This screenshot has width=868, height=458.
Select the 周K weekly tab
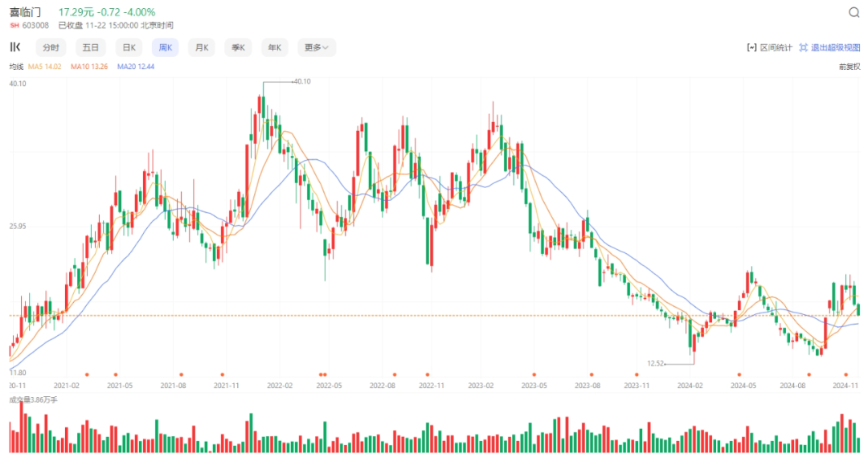(166, 47)
